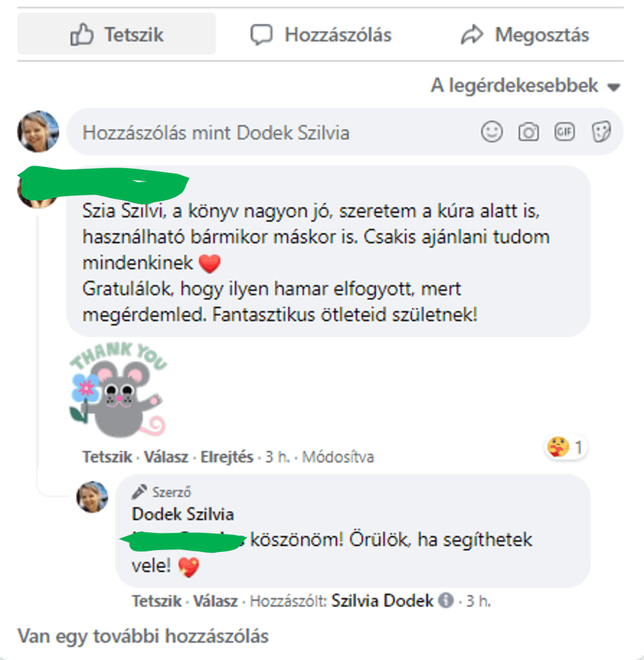This screenshot has width=644, height=660.
Task: View the care reaction on the comment
Action: tap(566, 447)
